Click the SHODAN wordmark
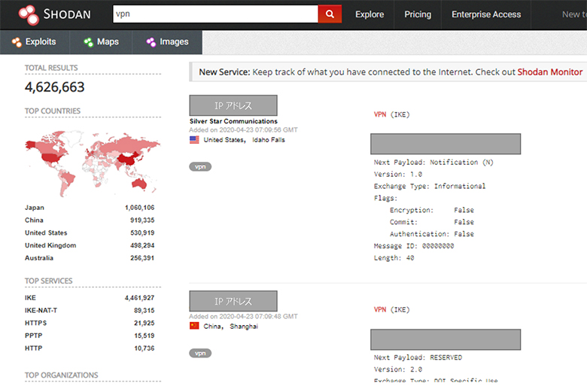Image resolution: width=587 pixels, height=392 pixels. (x=67, y=14)
